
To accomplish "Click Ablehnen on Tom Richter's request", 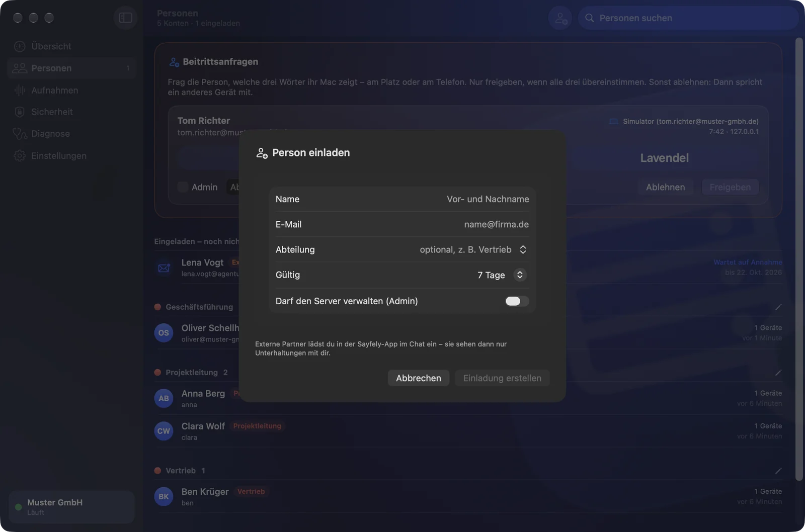I will [665, 187].
